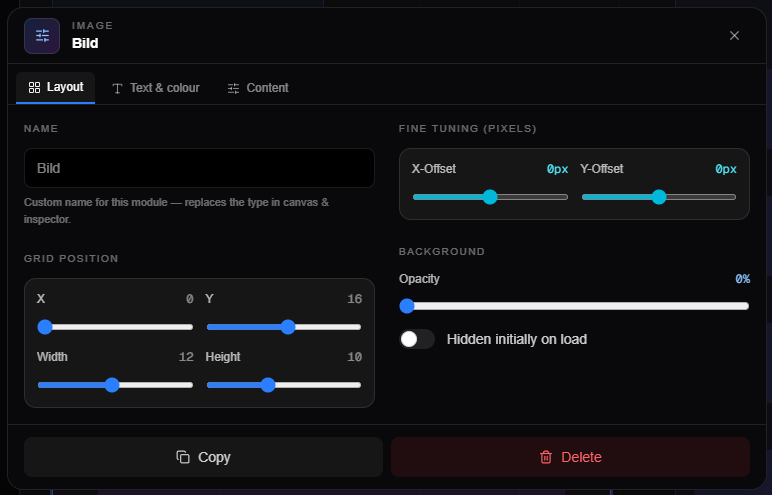Delete the Bild module
The image size is (772, 495).
pyautogui.click(x=571, y=457)
